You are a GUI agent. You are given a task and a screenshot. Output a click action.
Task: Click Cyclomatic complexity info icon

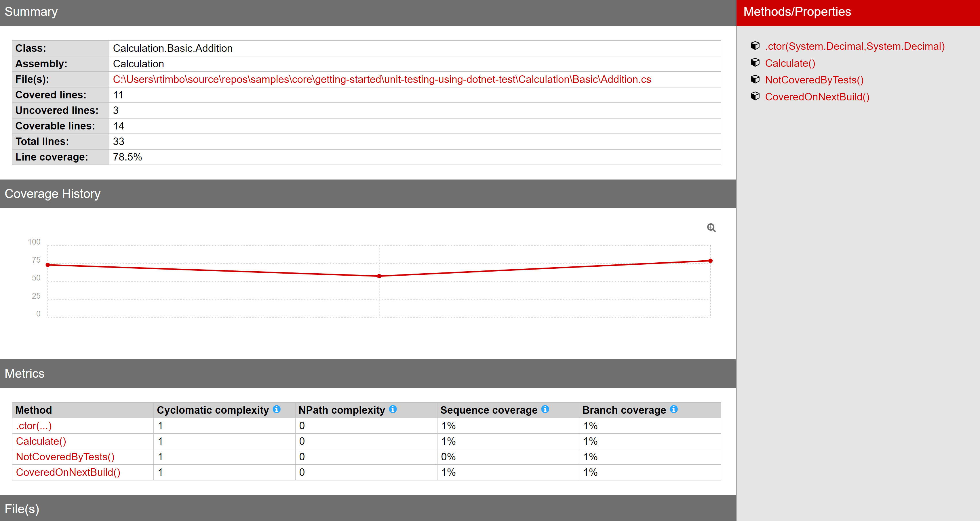277,409
